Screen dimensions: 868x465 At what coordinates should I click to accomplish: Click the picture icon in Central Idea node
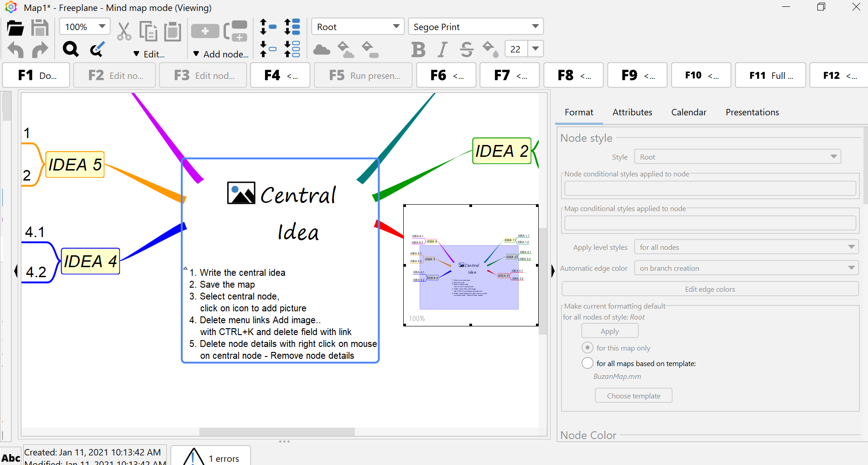(241, 193)
